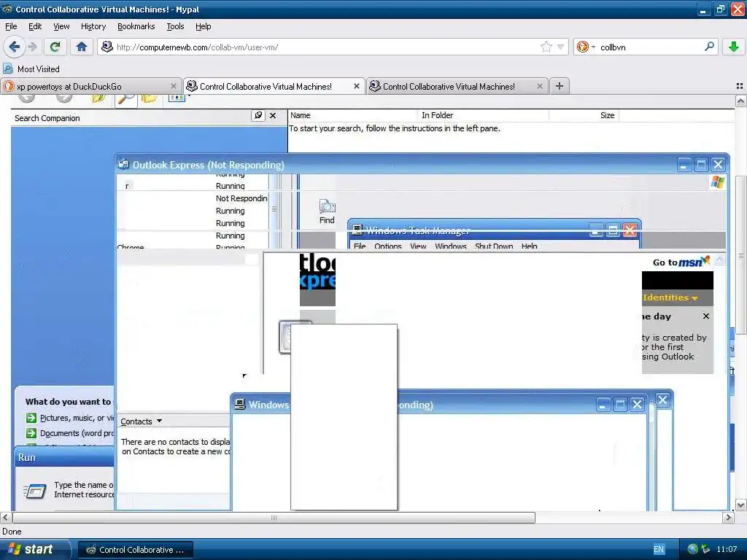Open the Views dropdown icon in Explorer toolbar
Screen dimensions: 747x560
[x=178, y=98]
